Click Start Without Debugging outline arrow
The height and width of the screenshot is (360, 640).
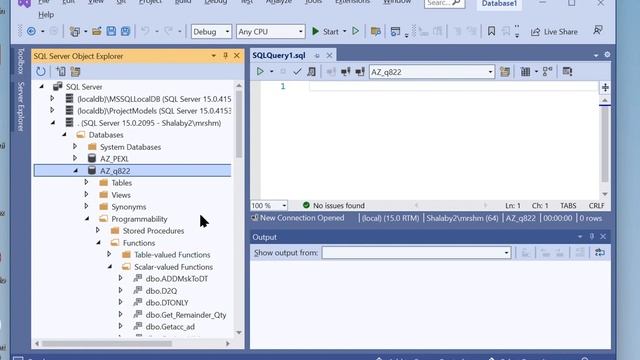356,31
